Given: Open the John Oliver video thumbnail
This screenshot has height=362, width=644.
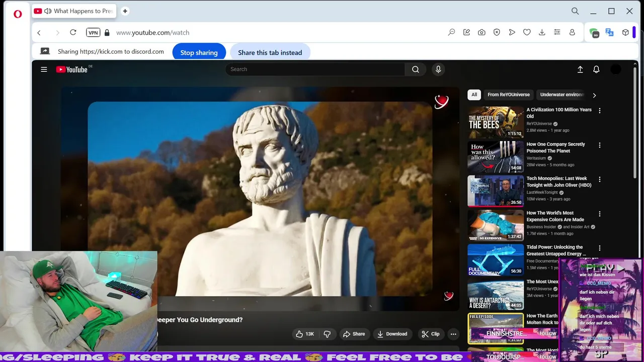Looking at the screenshot, I should point(496,191).
